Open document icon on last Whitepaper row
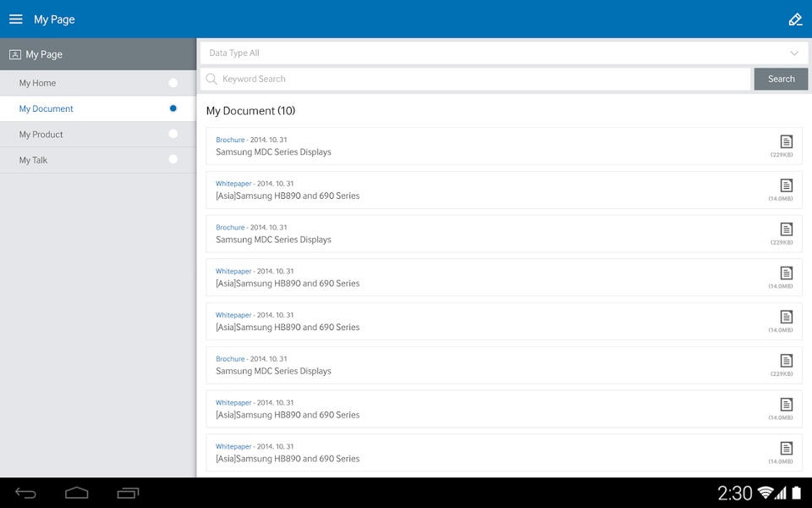The image size is (812, 508). click(786, 449)
